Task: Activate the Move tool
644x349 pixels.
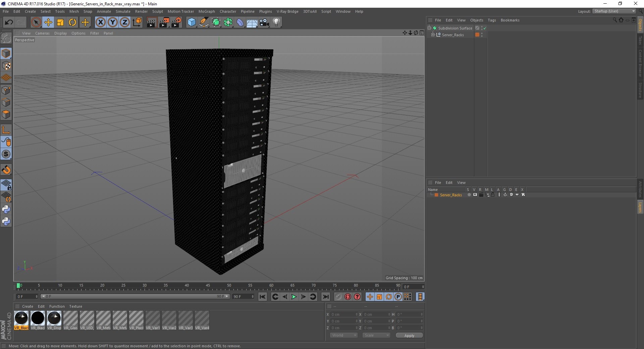Action: (48, 22)
